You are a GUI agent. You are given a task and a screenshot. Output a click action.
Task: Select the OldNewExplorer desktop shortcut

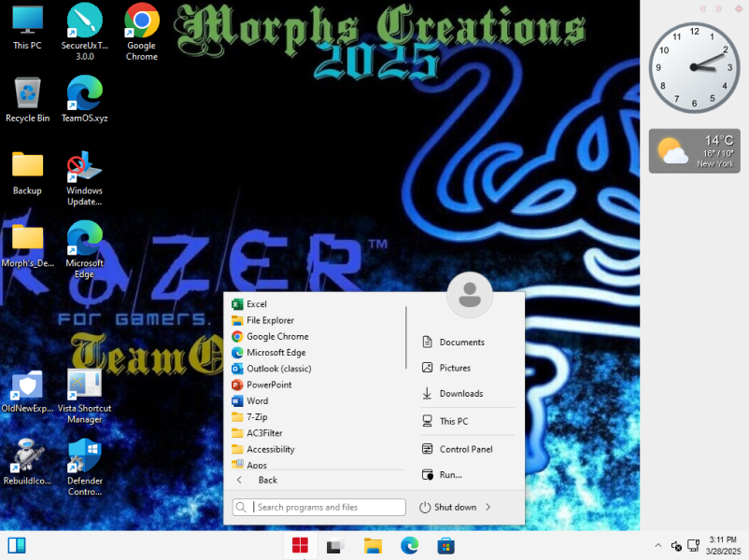pos(27,391)
